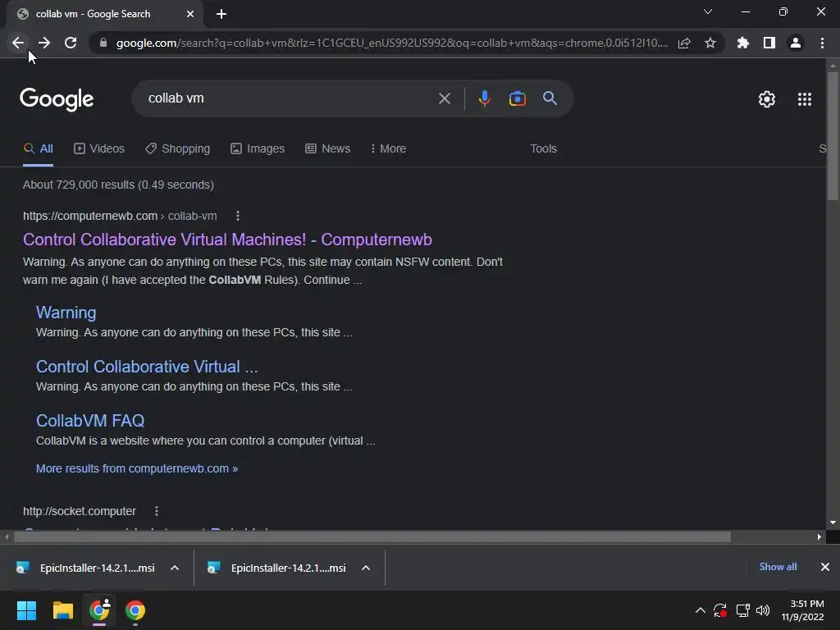Viewport: 840px width, 630px height.
Task: Go back to the previous page
Action: coord(18,43)
